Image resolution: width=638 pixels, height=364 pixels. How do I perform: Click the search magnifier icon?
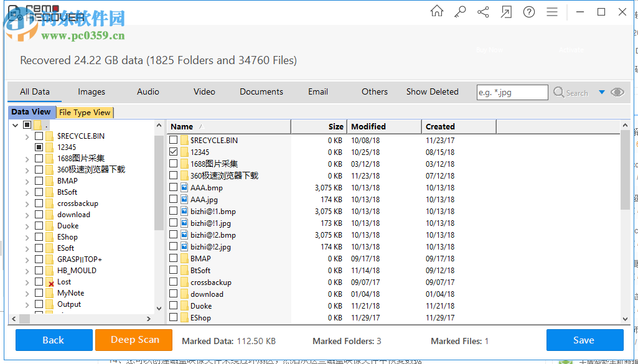(560, 92)
